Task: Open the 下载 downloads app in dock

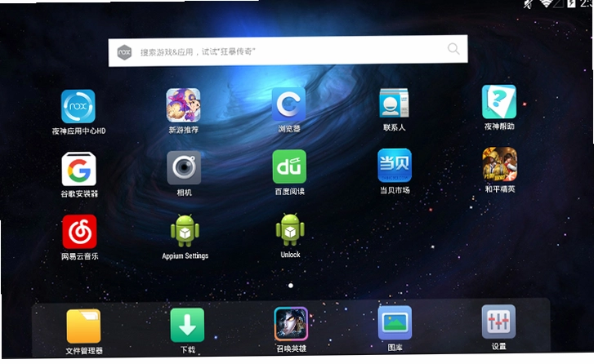Action: 187,325
